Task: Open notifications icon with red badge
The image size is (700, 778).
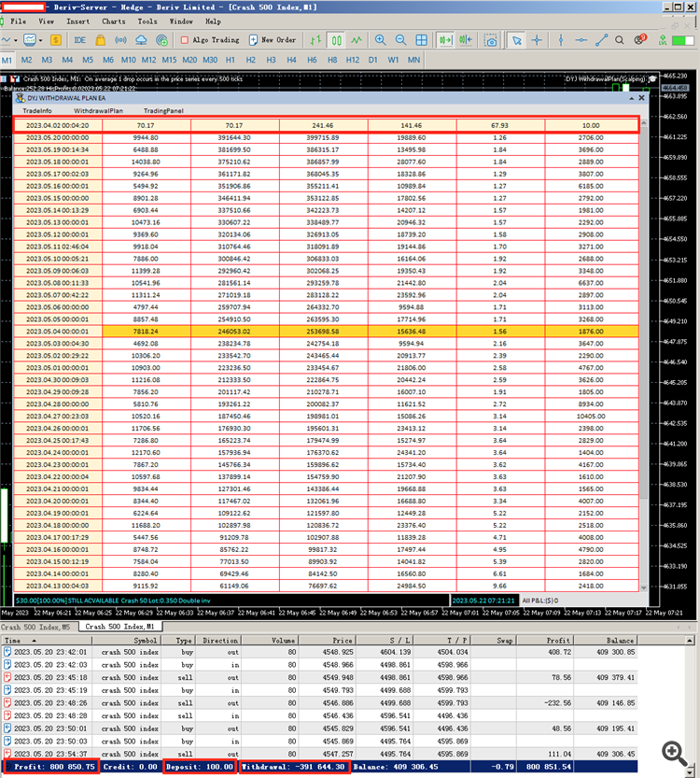Action: point(640,39)
